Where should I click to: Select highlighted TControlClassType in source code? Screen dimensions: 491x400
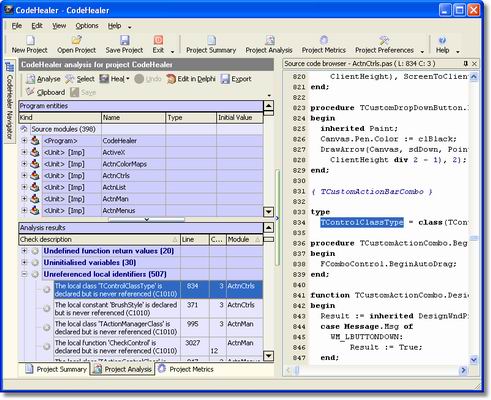[x=362, y=222]
